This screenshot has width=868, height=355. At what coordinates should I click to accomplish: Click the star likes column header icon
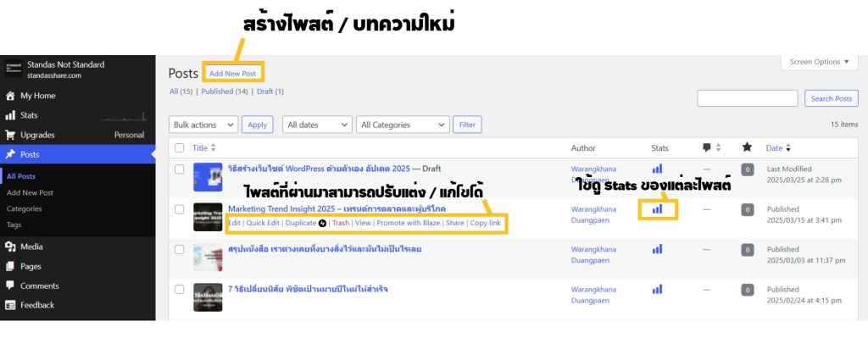click(747, 147)
